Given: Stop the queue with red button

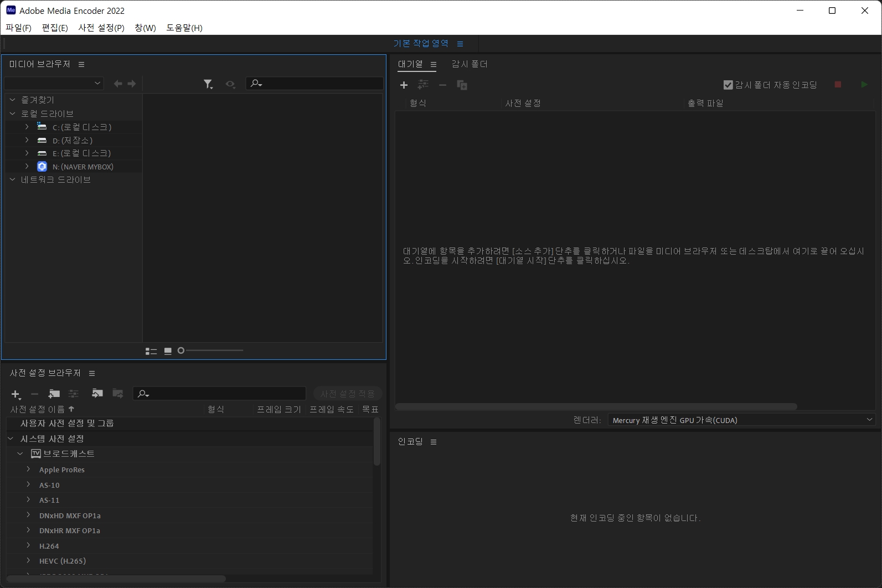Looking at the screenshot, I should (x=838, y=84).
